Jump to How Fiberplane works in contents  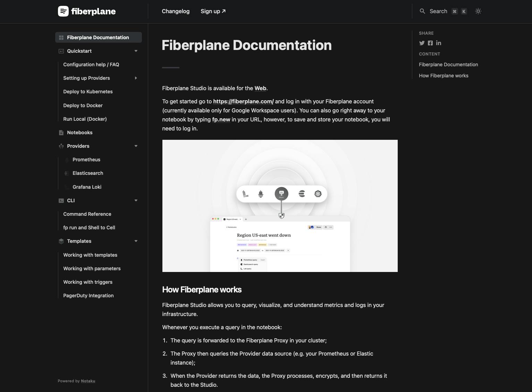[444, 76]
